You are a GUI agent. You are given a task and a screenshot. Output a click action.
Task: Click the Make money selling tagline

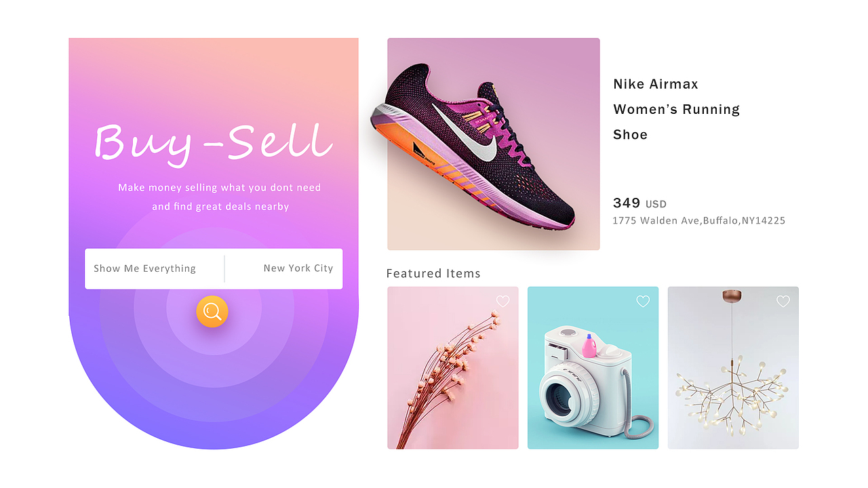click(219, 187)
